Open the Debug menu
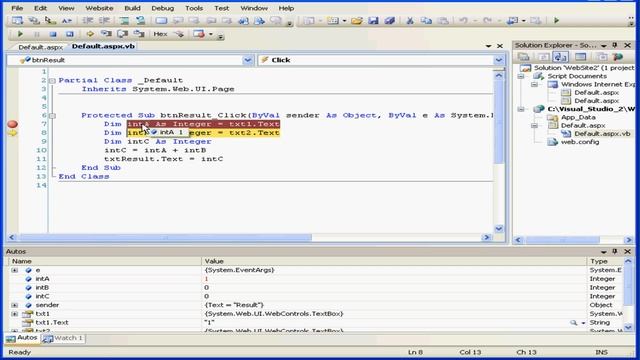 pos(162,8)
